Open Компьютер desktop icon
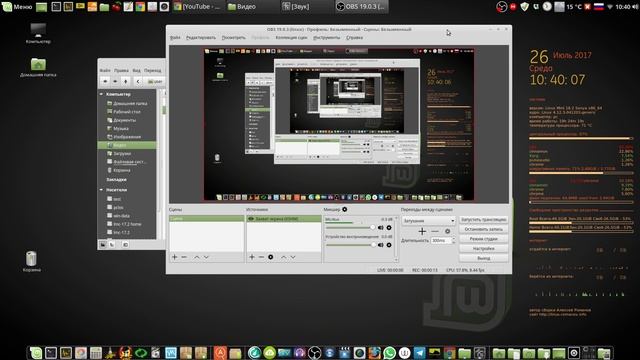This screenshot has height=360, width=640. click(38, 33)
